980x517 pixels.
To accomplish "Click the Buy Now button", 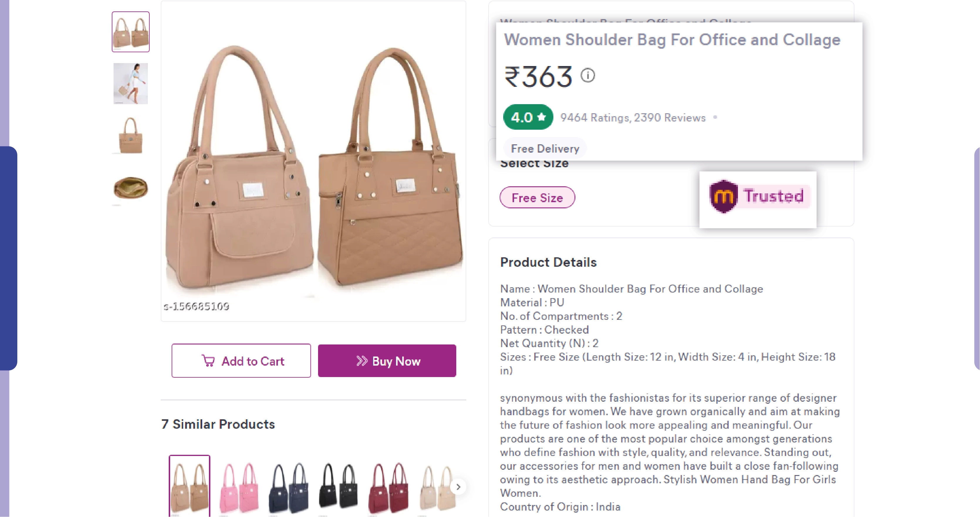I will click(x=387, y=361).
